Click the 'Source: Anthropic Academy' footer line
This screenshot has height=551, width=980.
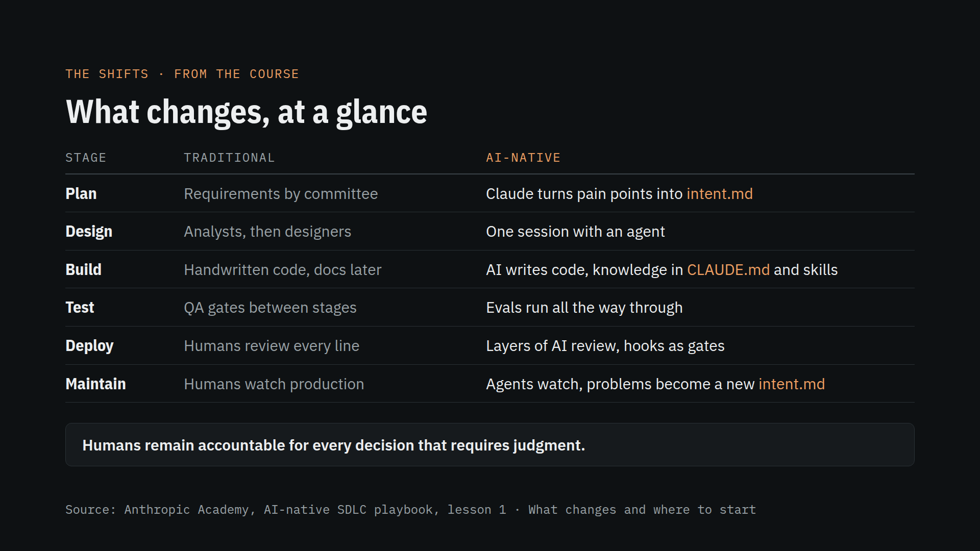(410, 510)
